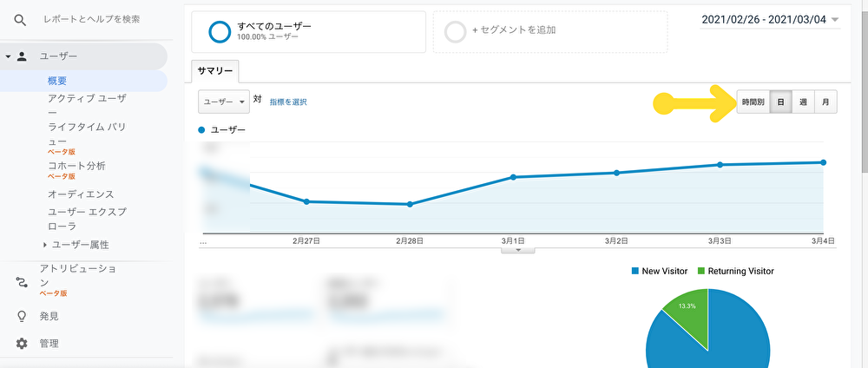Viewport: 868px width, 368px height.
Task: Click the 2月27日 data point on chart
Action: click(306, 201)
